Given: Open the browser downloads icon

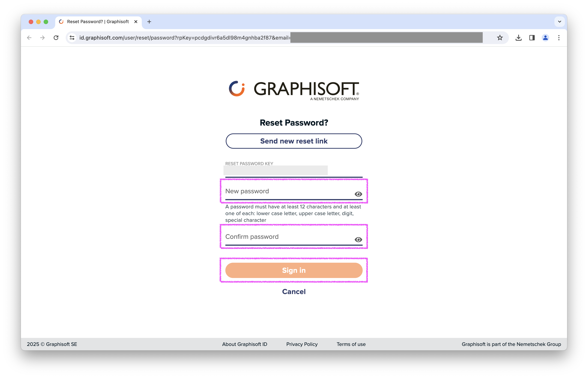Looking at the screenshot, I should (518, 38).
